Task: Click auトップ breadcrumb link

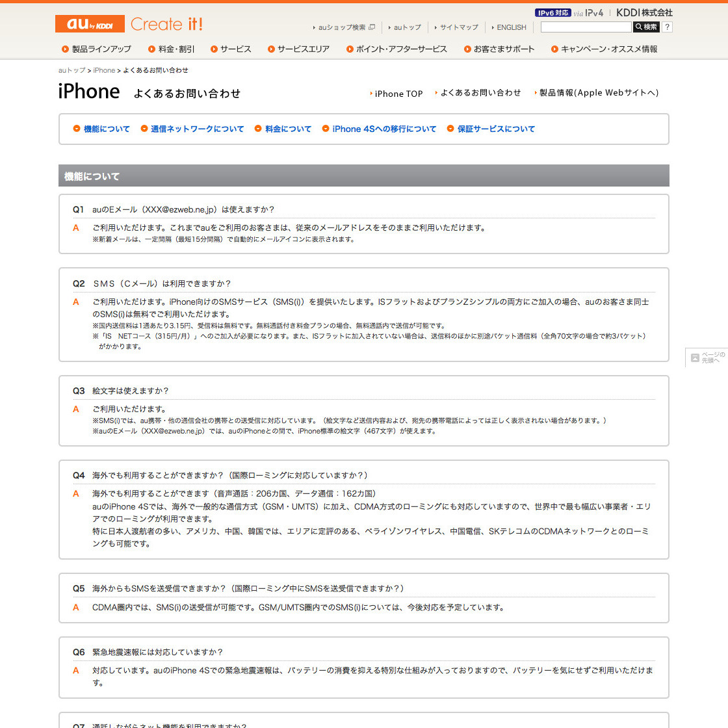Action: coord(71,70)
